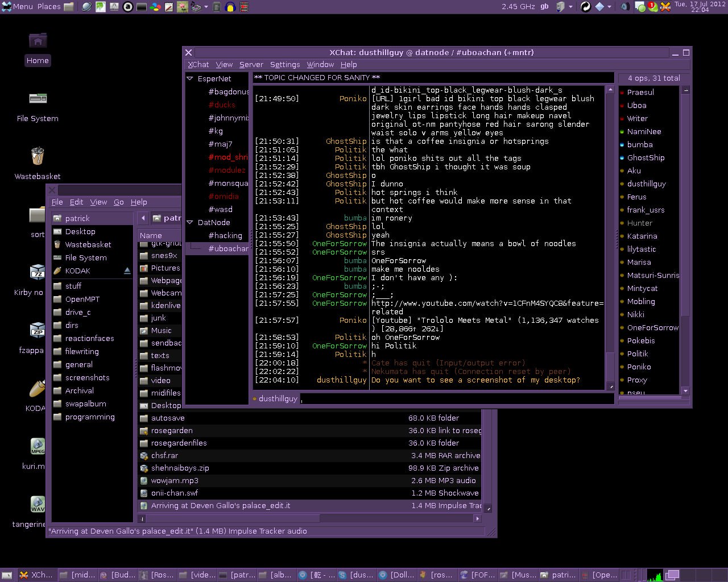The width and height of the screenshot is (728, 582).
Task: Open the Go menu in file manager
Action: (118, 202)
